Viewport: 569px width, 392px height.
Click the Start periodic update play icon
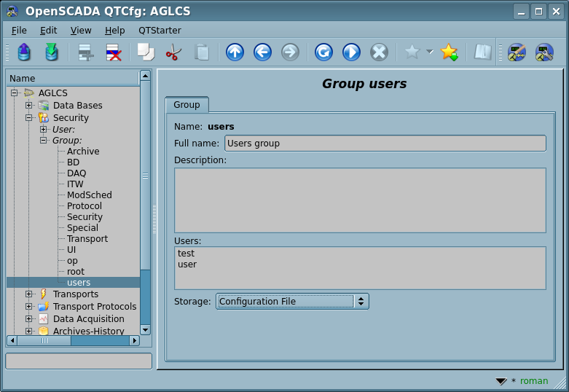click(x=351, y=52)
